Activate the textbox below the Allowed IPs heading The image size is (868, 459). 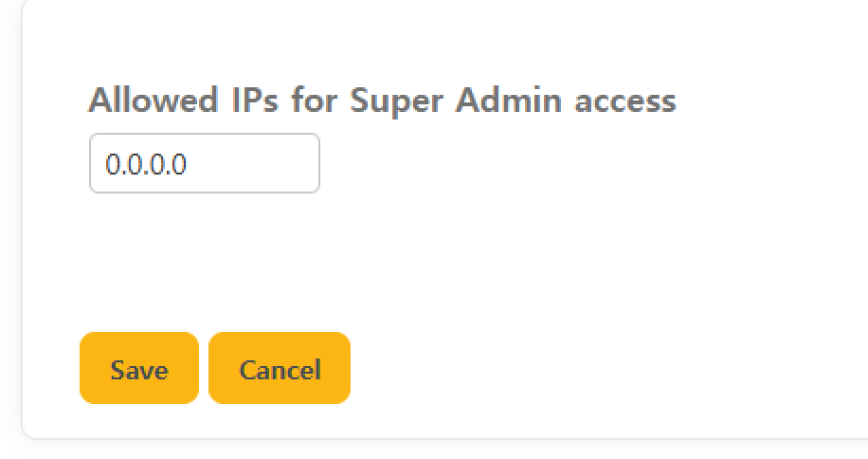(205, 164)
